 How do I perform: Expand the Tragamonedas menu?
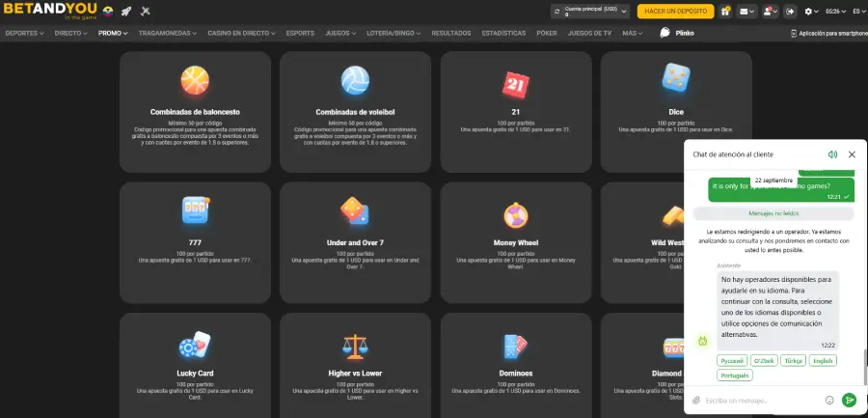168,33
